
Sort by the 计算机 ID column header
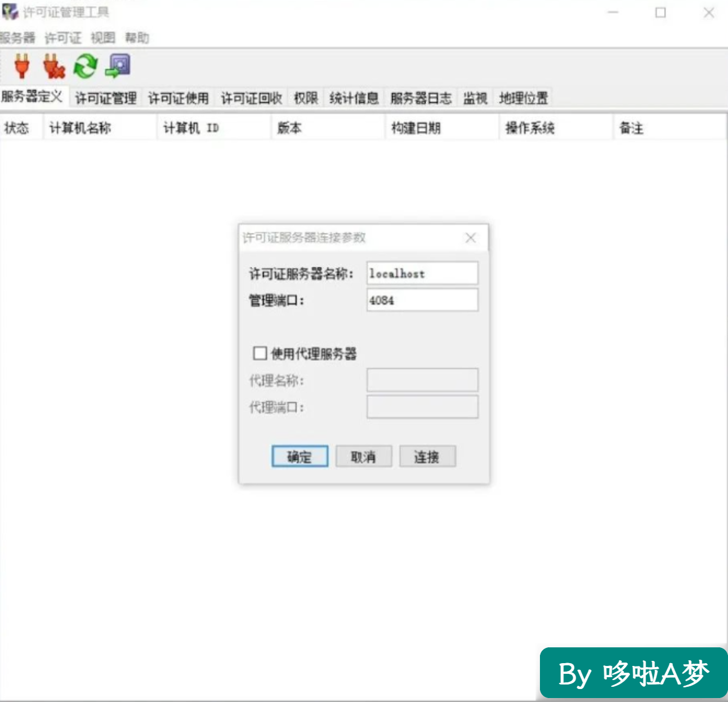point(214,128)
